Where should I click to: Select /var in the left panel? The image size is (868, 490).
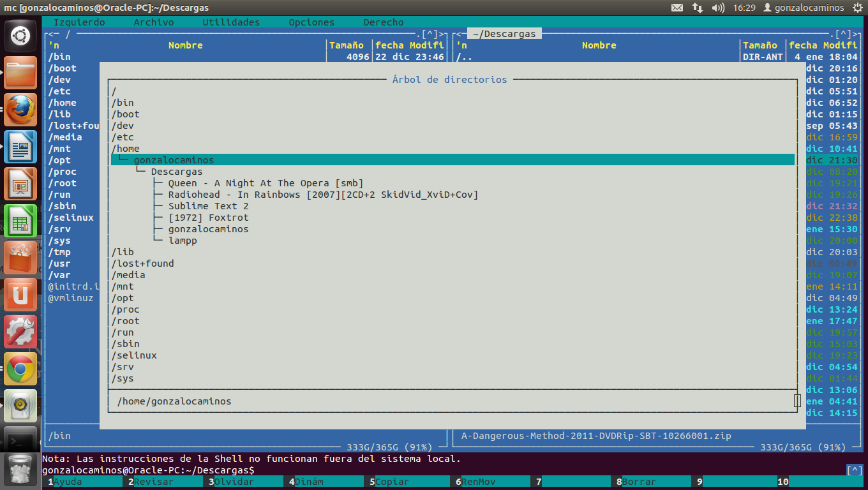coord(59,275)
